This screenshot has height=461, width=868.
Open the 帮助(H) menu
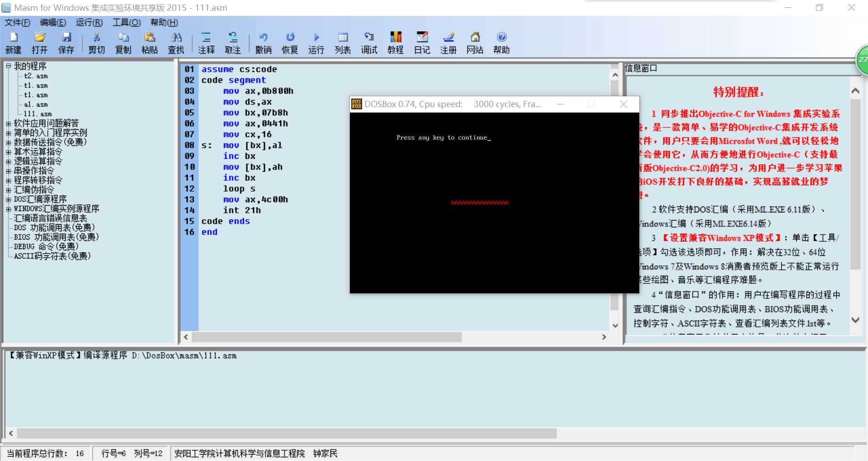point(164,23)
